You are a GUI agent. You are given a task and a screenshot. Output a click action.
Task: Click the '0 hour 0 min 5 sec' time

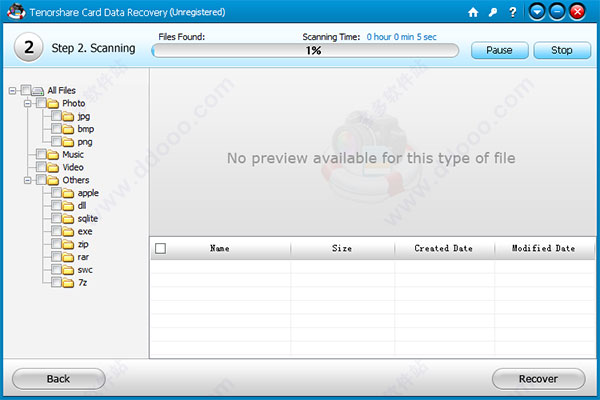tap(401, 37)
